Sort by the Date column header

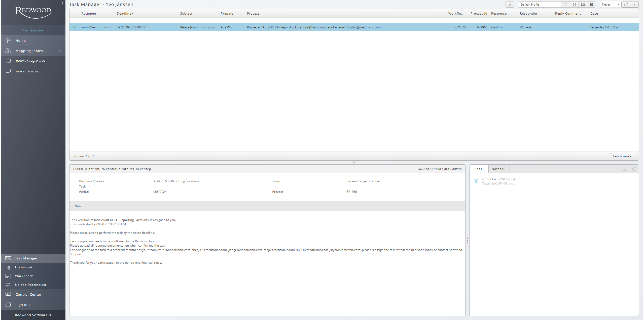coord(594,14)
